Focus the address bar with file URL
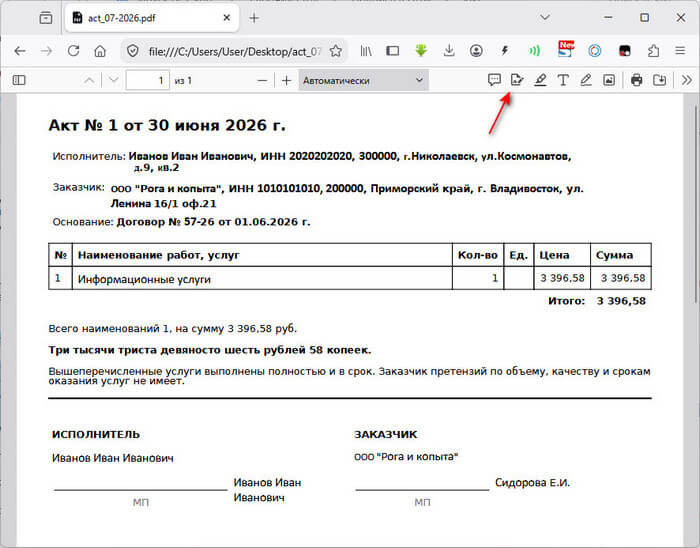The height and width of the screenshot is (548, 700). (234, 51)
